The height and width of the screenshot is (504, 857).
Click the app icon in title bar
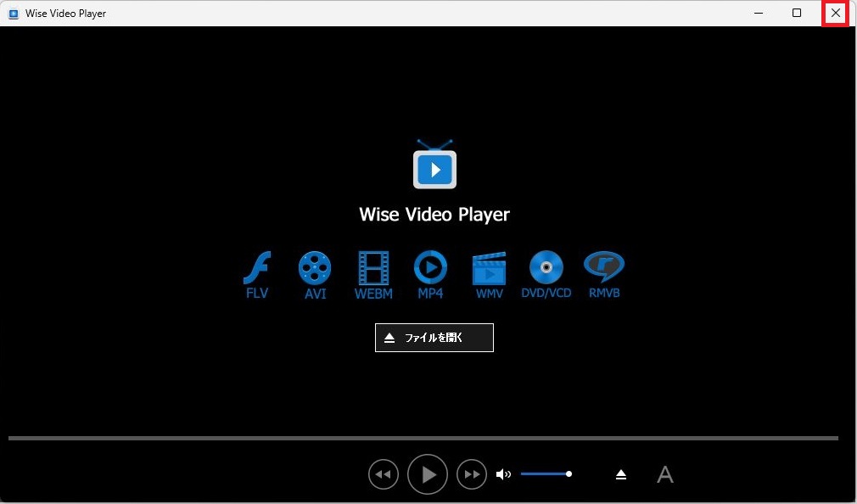point(13,14)
